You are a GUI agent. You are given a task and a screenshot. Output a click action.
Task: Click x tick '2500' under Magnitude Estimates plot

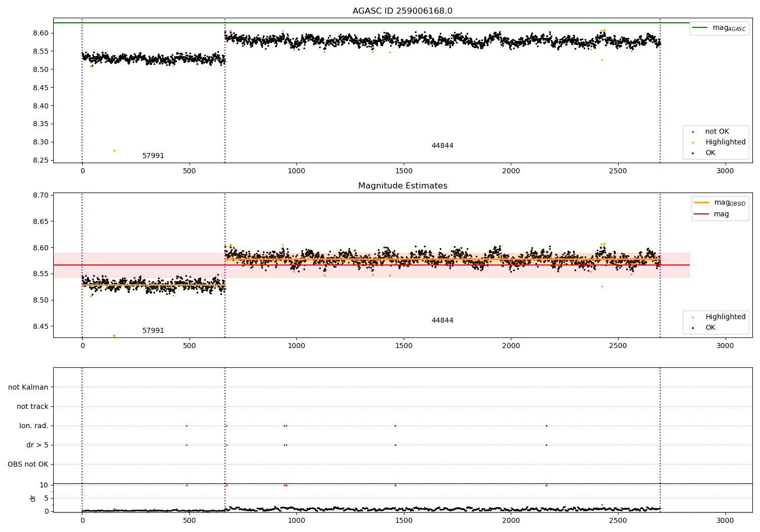coord(618,346)
